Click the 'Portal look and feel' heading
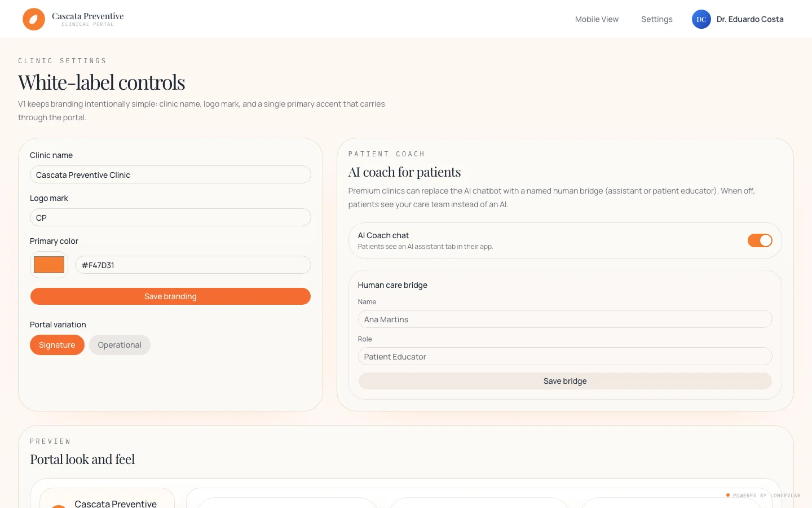This screenshot has height=508, width=812. (82, 459)
